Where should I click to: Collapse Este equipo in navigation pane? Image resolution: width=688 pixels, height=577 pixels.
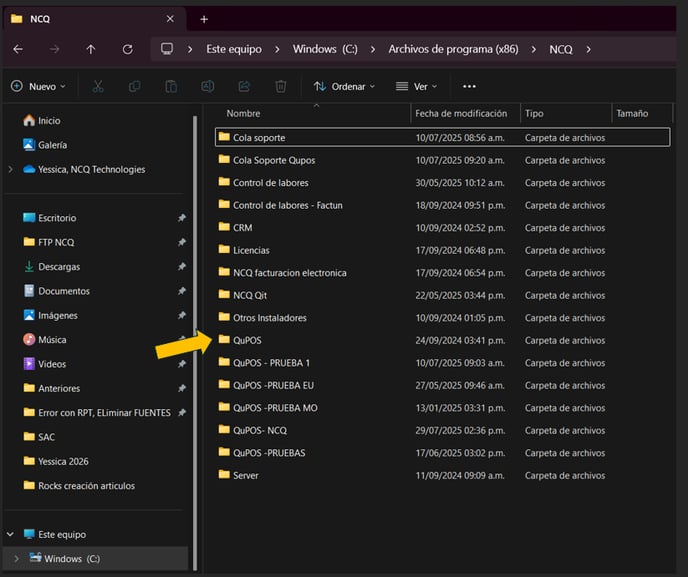[11, 534]
